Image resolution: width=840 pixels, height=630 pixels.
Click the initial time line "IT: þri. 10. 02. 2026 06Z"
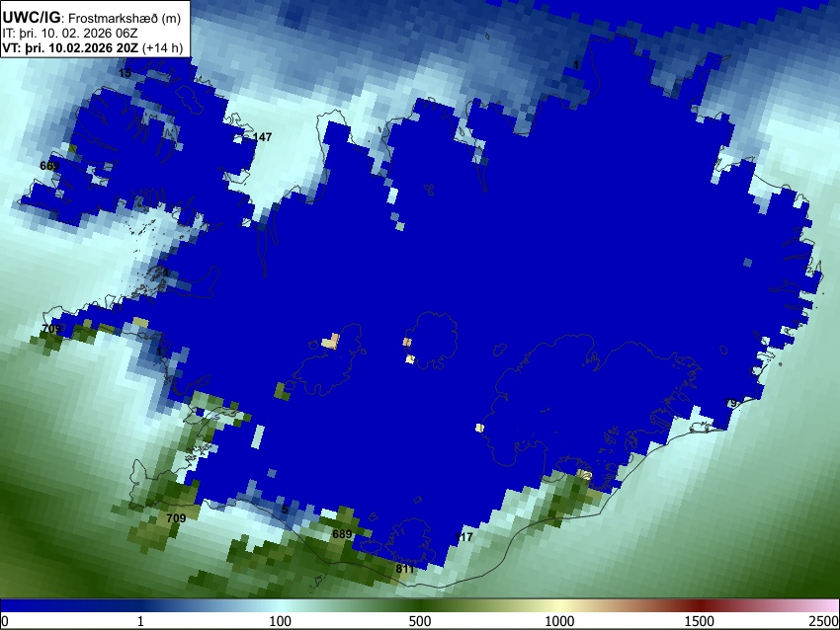tap(70, 34)
